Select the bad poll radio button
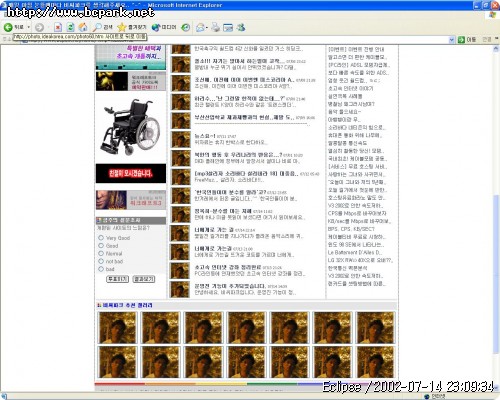This screenshot has height=400, width=500. tap(101, 269)
